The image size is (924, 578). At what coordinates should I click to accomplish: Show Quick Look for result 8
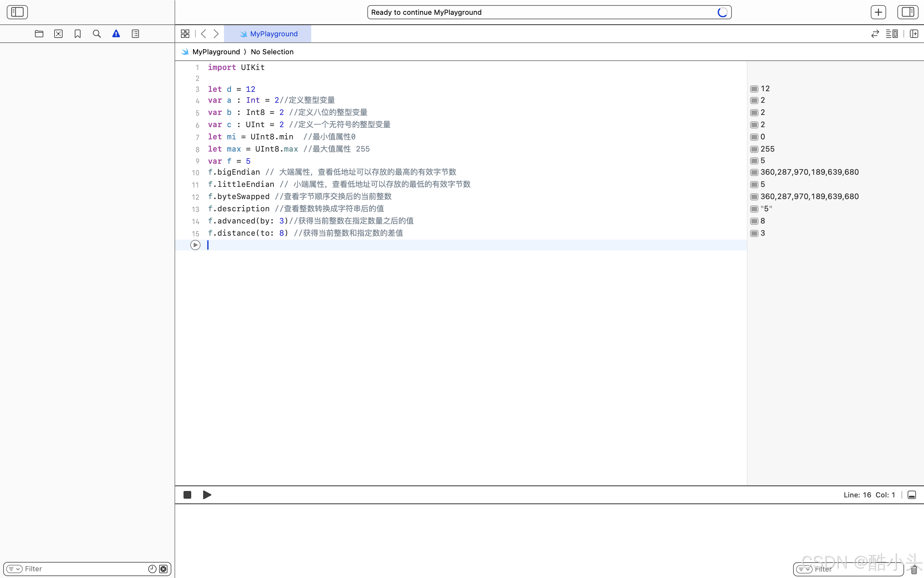(754, 221)
